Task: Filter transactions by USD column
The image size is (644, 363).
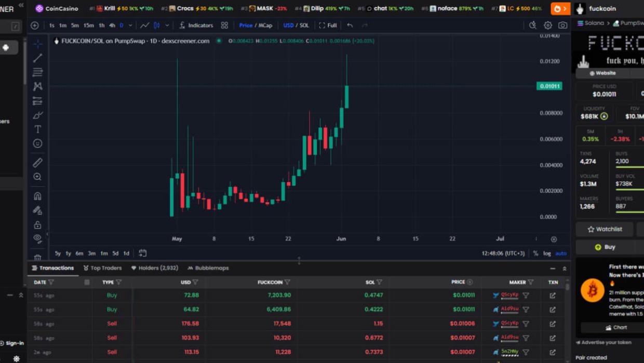Action: click(x=195, y=282)
